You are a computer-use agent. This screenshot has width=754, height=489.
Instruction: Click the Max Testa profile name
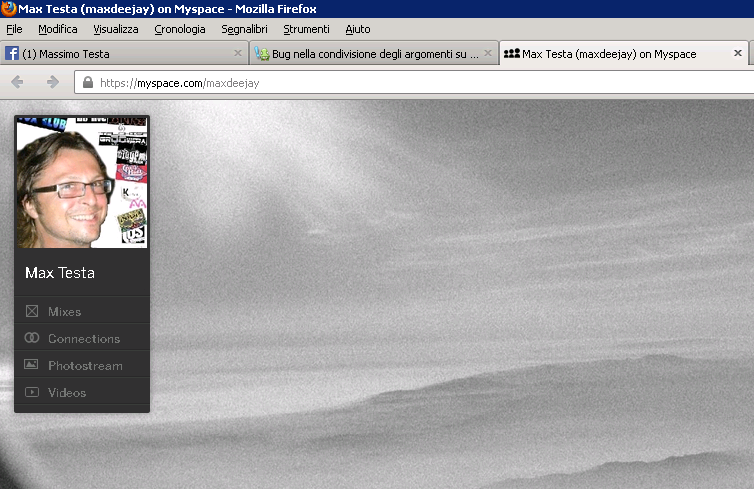(x=60, y=273)
